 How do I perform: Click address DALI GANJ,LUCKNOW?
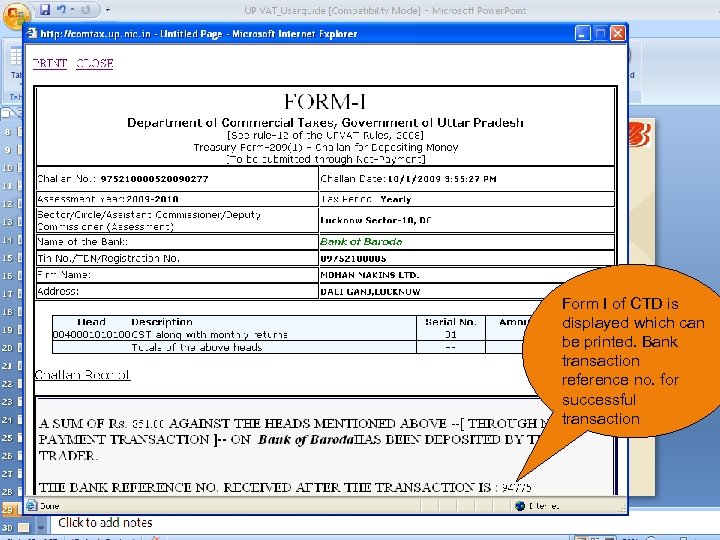point(370,292)
